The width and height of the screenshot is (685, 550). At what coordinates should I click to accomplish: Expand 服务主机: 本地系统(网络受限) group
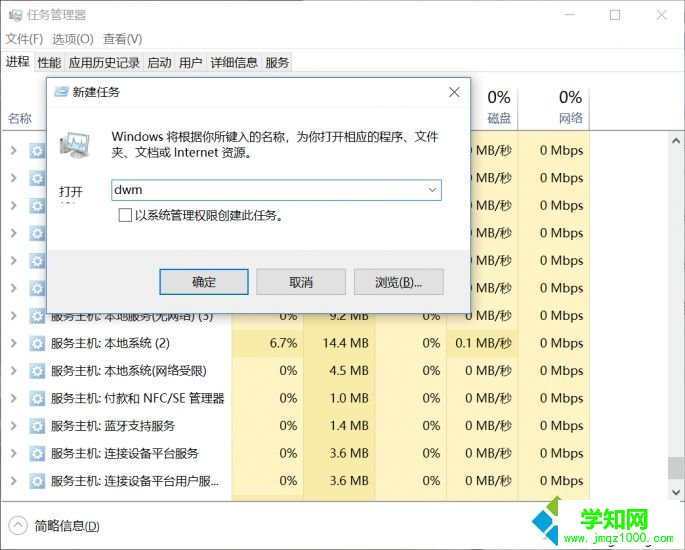[14, 371]
